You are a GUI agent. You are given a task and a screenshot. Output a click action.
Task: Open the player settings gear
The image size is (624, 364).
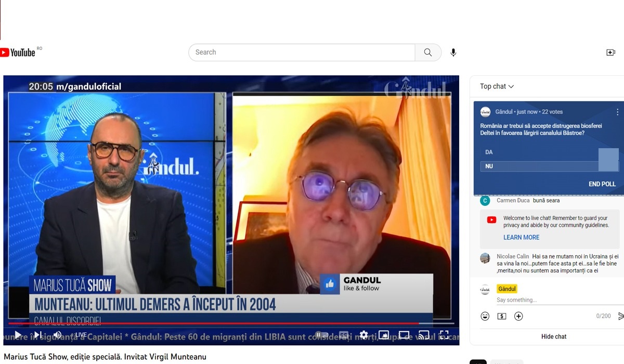pyautogui.click(x=364, y=335)
